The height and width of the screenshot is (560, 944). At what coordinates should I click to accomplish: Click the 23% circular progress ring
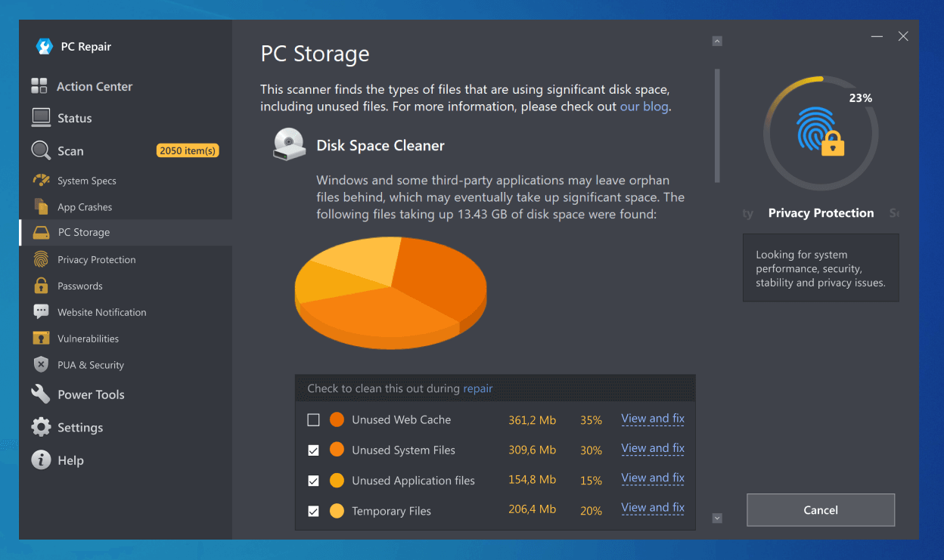pos(821,131)
